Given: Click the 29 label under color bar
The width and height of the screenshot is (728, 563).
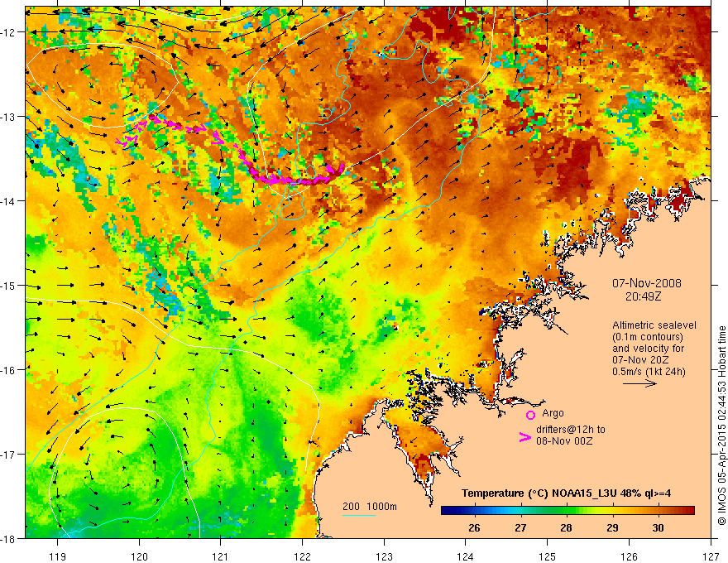Looking at the screenshot, I should (x=612, y=527).
